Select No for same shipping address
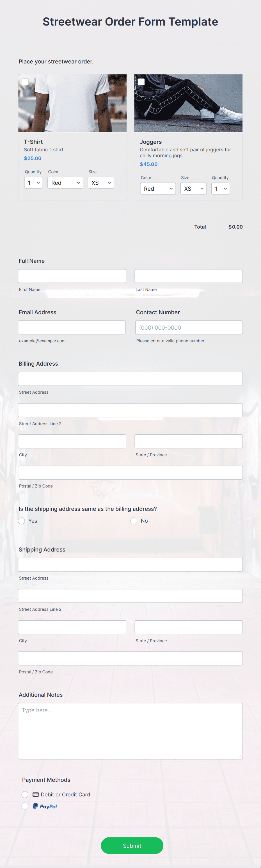261x868 pixels. [x=134, y=521]
